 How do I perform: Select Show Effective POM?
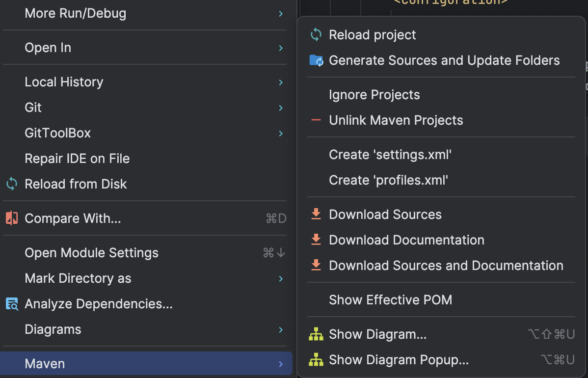(x=390, y=300)
